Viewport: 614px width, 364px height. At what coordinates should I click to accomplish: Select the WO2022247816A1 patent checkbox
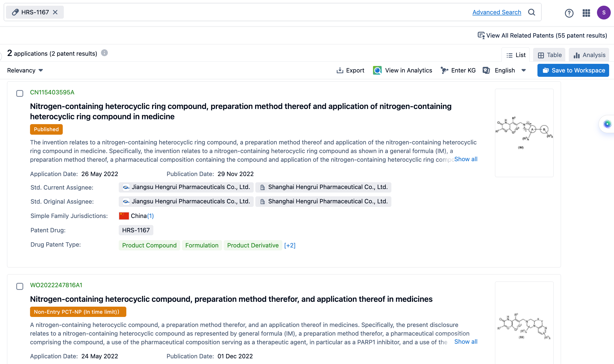[20, 286]
